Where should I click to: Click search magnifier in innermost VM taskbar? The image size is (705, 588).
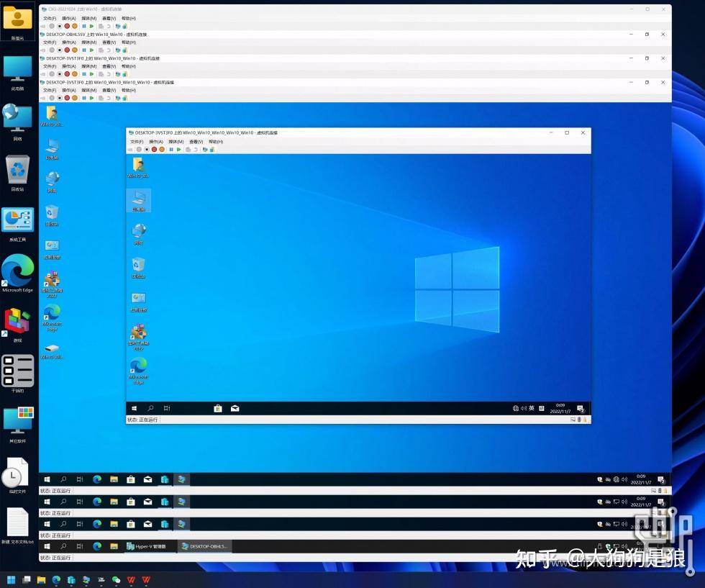point(150,409)
